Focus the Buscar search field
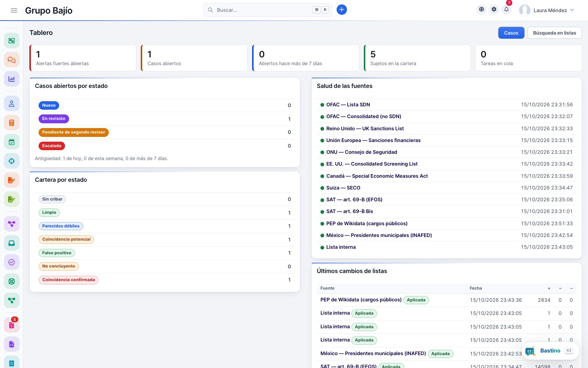588x368 pixels. pos(268,10)
